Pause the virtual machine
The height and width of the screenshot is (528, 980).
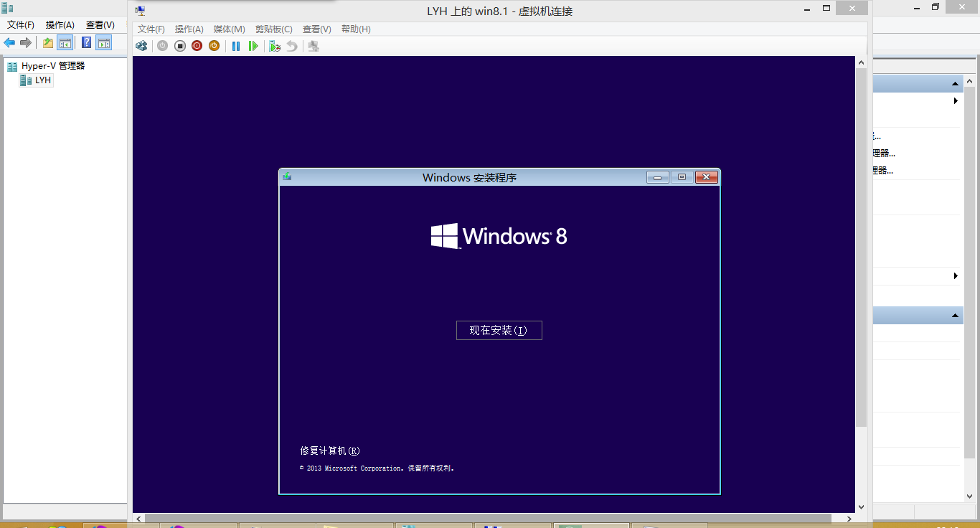tap(236, 46)
